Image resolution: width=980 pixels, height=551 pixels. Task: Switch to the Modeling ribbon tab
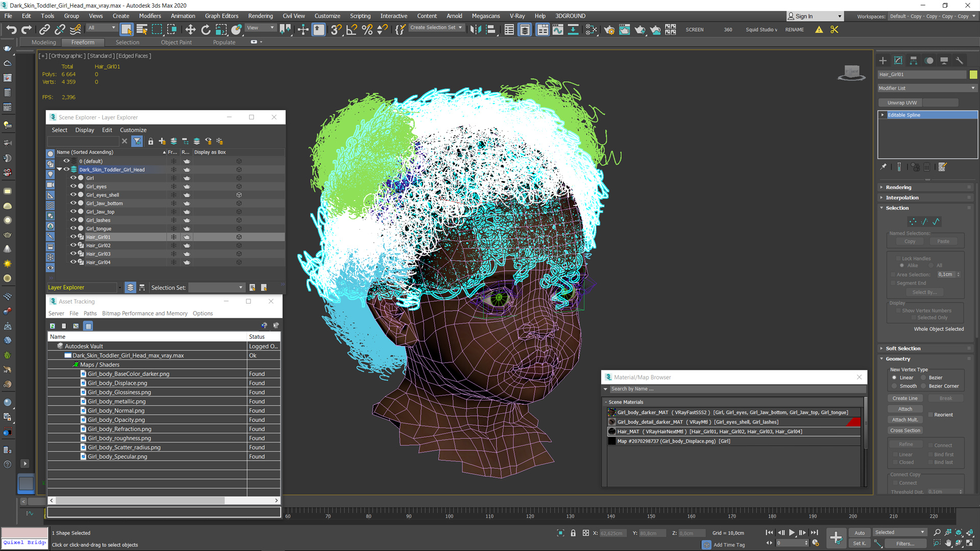tap(43, 42)
